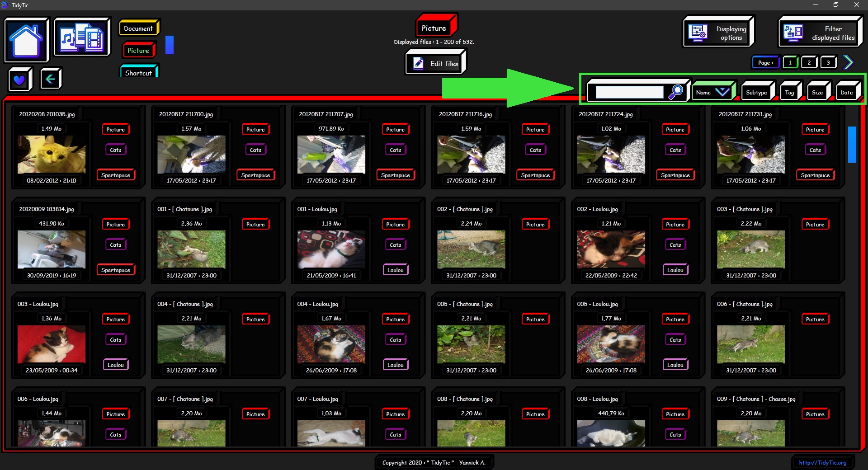Click the Edit files pencil icon
Viewport: 868px width, 470px height.
(419, 63)
